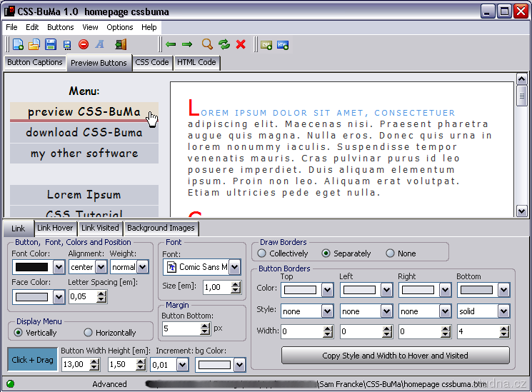Viewport: 532px width, 392px height.
Task: Set Draw Borders to None
Action: click(x=390, y=253)
